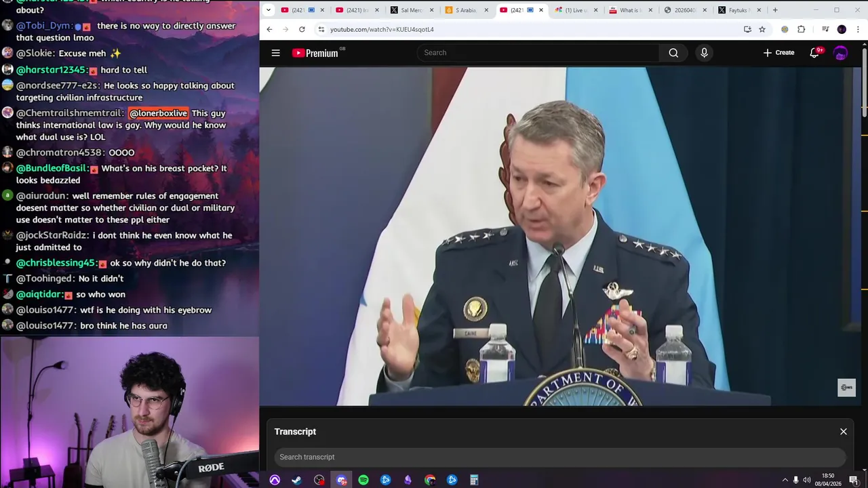The height and width of the screenshot is (488, 868).
Task: Click the Create button on YouTube
Action: click(x=778, y=53)
